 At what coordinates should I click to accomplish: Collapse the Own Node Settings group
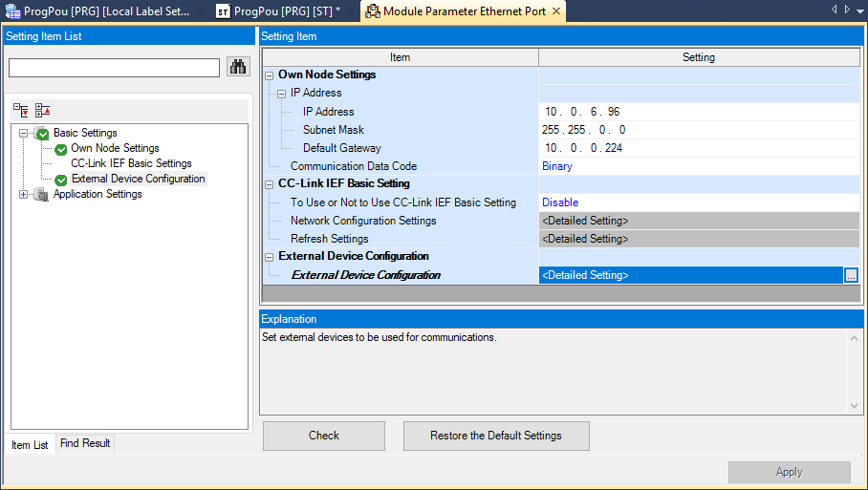[270, 75]
